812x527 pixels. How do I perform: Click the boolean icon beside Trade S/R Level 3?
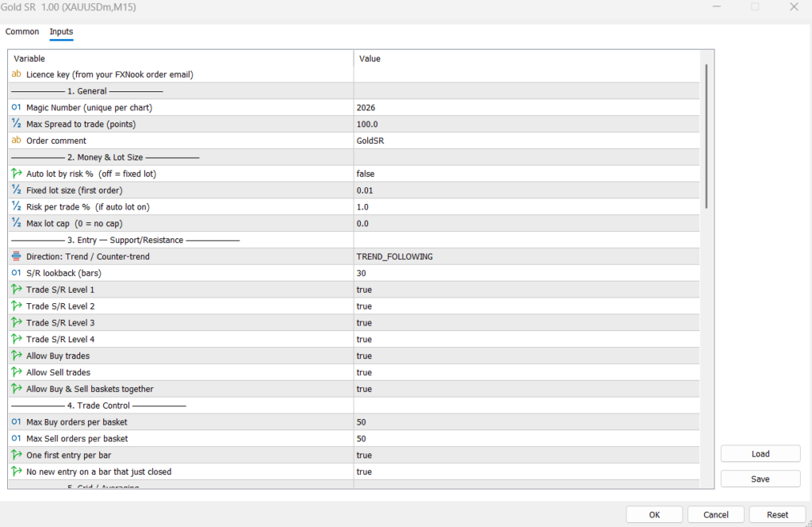[16, 322]
